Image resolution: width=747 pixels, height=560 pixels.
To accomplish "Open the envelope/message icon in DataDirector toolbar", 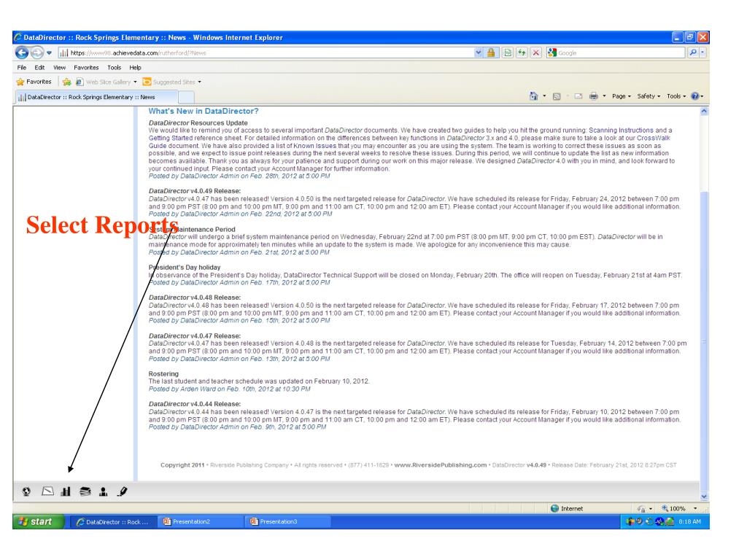I will pyautogui.click(x=47, y=491).
